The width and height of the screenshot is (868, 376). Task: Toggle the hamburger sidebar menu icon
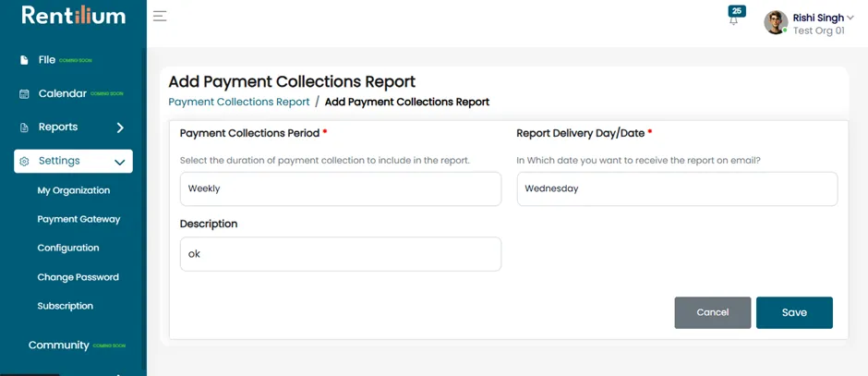(160, 16)
